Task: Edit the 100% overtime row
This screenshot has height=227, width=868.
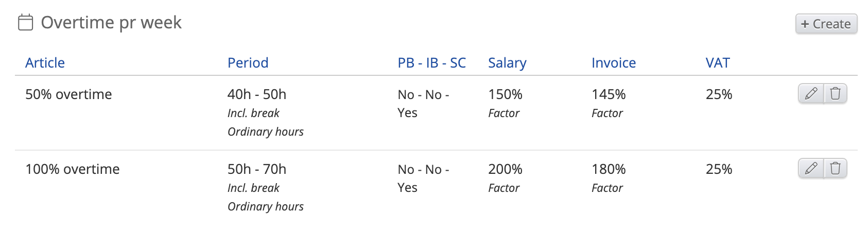Action: click(x=811, y=168)
